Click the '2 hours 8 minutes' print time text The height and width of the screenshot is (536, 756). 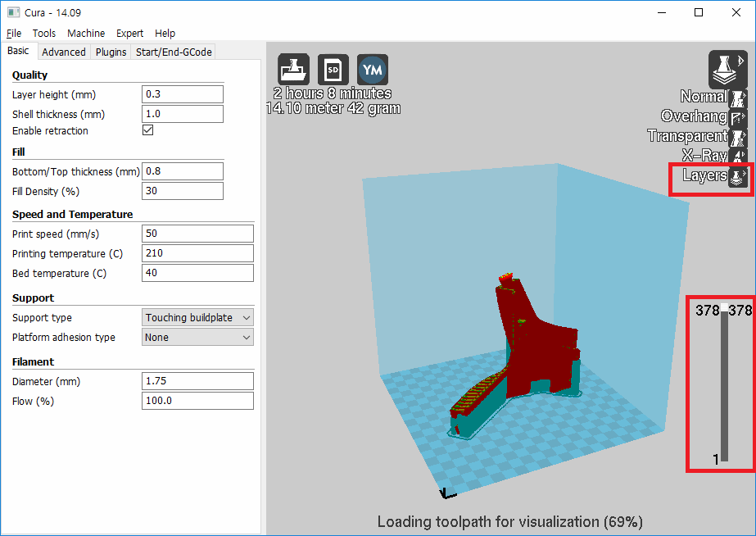(x=333, y=93)
